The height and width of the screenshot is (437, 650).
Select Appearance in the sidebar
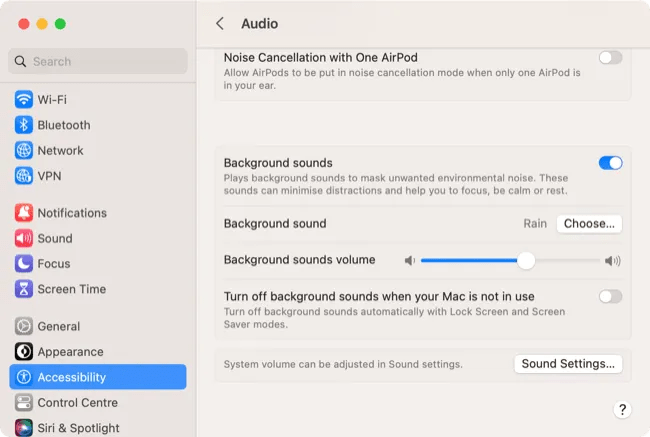pos(70,352)
